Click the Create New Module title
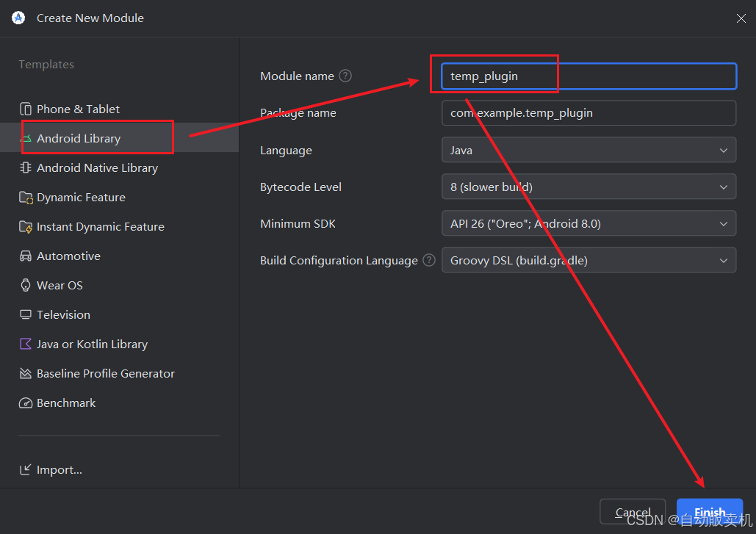Screen dimensions: 756x534 [90, 18]
